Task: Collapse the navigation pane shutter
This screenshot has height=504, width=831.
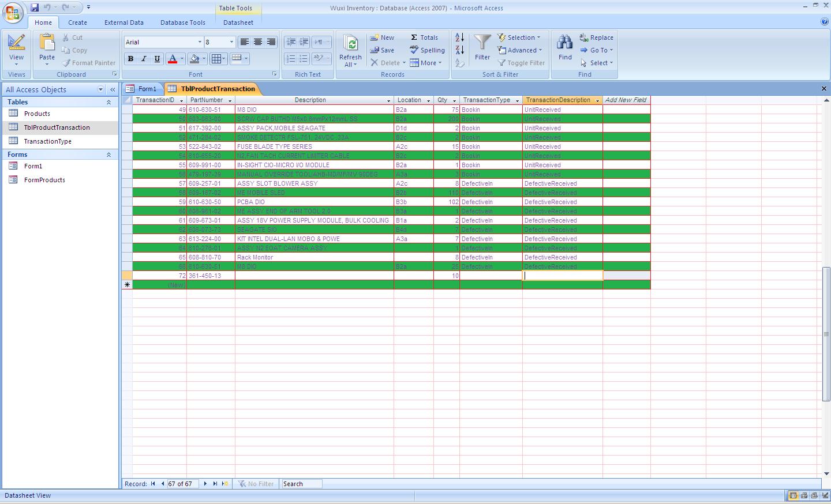Action: coord(113,89)
